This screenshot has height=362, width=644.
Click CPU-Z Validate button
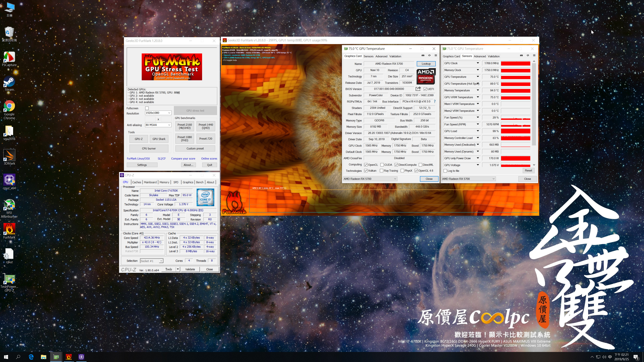[x=190, y=269]
